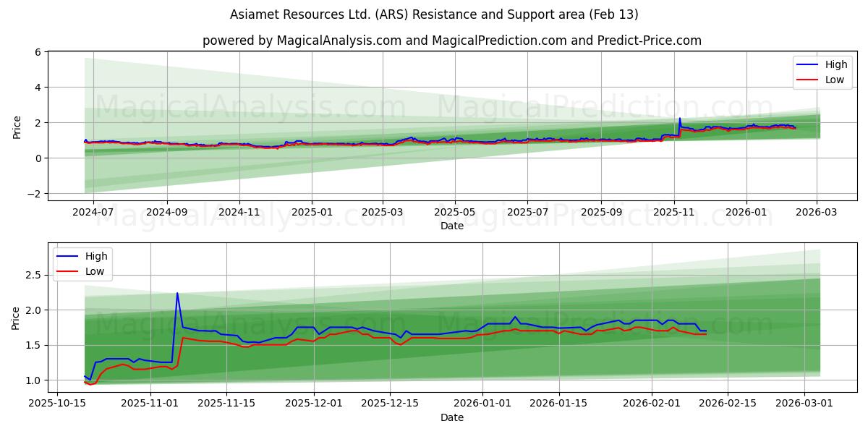868x434 pixels.
Task: Click the '2026-01' top chart tick label
Action: [x=746, y=213]
